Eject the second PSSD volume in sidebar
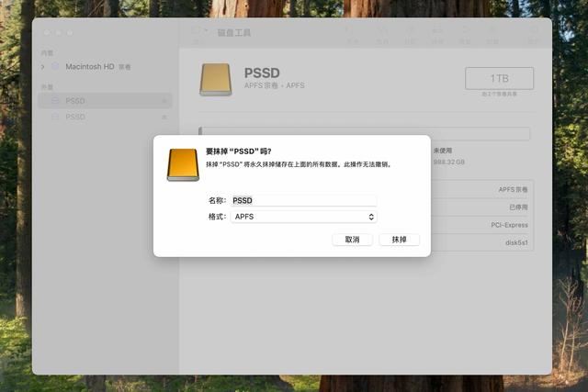Image resolution: width=588 pixels, height=392 pixels. 164,117
